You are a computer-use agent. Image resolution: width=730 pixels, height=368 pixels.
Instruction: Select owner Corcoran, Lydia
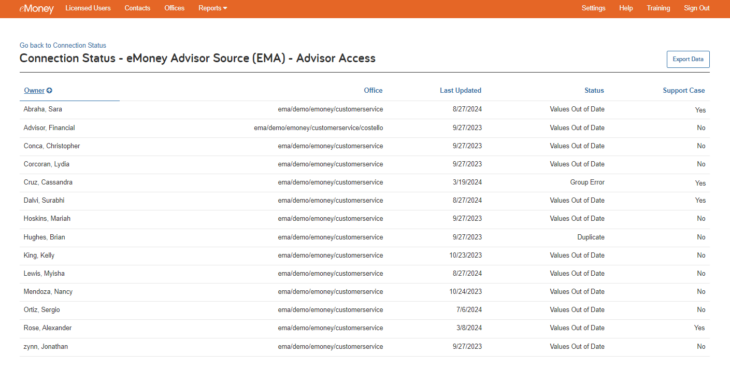coord(47,164)
